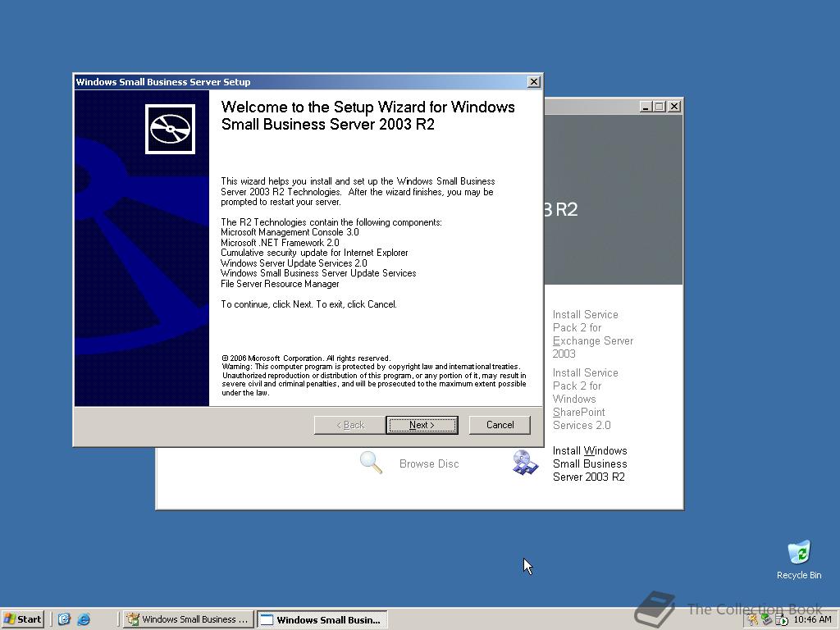
Task: Click the keys icon in system tray
Action: click(x=753, y=620)
